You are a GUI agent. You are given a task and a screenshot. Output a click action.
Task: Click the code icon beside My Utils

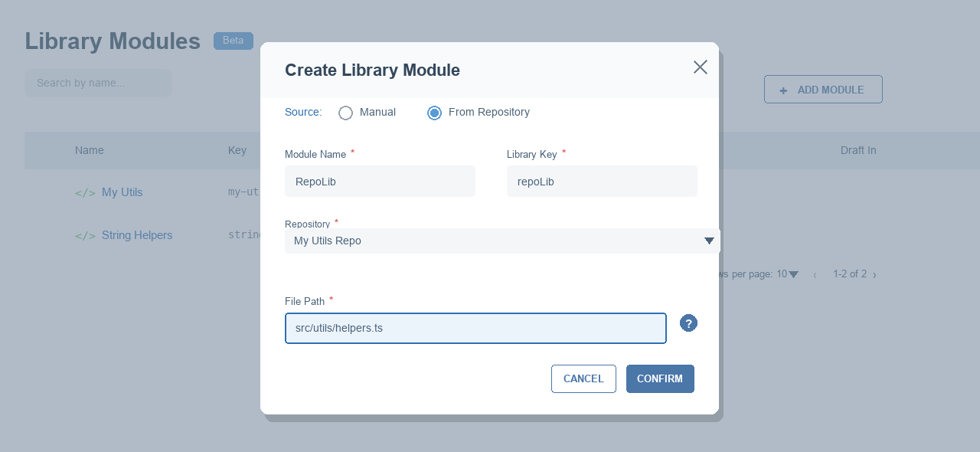(x=85, y=193)
